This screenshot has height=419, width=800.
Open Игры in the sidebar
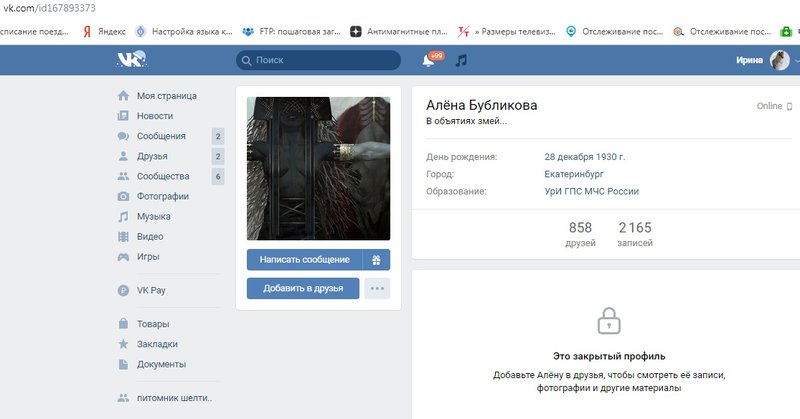pyautogui.click(x=148, y=257)
